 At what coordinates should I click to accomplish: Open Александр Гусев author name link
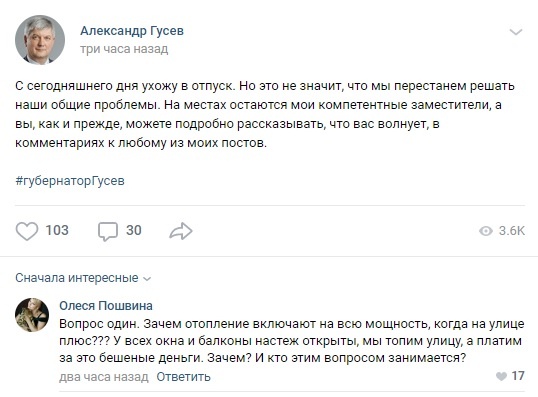click(x=132, y=31)
